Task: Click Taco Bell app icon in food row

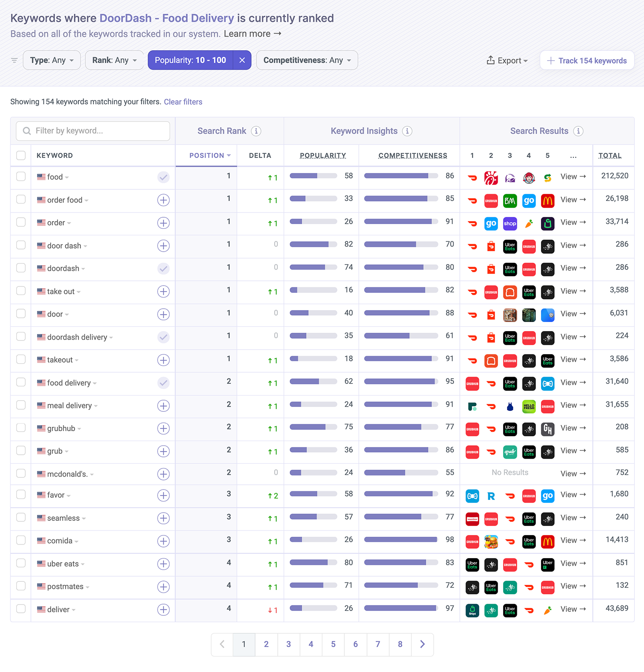Action: coord(510,177)
